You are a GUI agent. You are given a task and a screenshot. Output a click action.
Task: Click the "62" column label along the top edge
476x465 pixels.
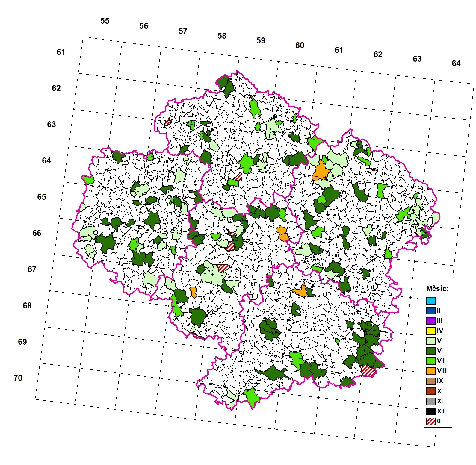(x=378, y=54)
